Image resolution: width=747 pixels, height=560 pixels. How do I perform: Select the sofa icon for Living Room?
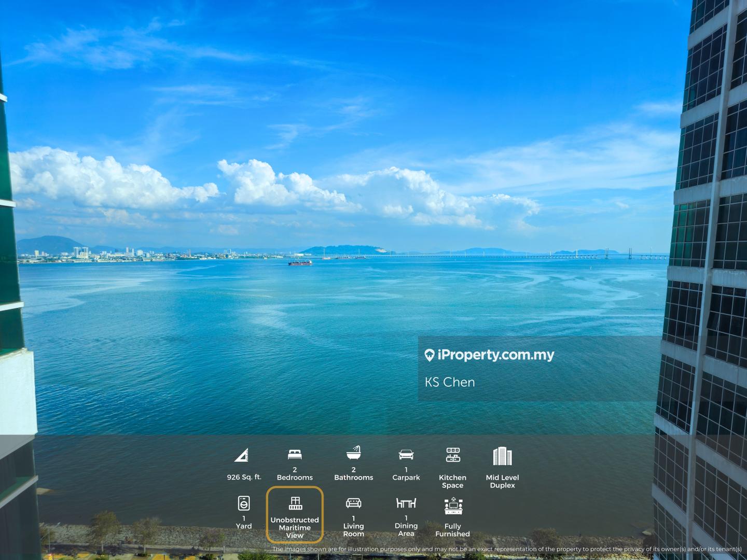[x=353, y=503]
